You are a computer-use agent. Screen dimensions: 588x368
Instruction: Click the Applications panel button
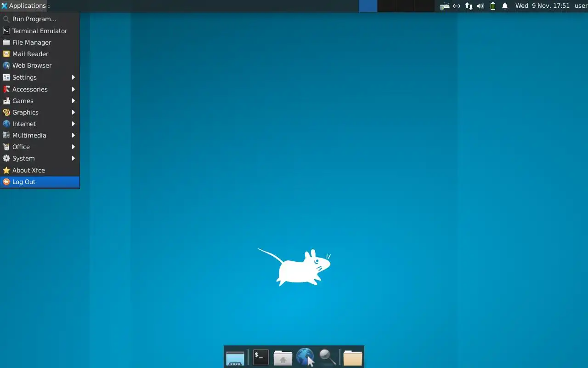pos(23,6)
